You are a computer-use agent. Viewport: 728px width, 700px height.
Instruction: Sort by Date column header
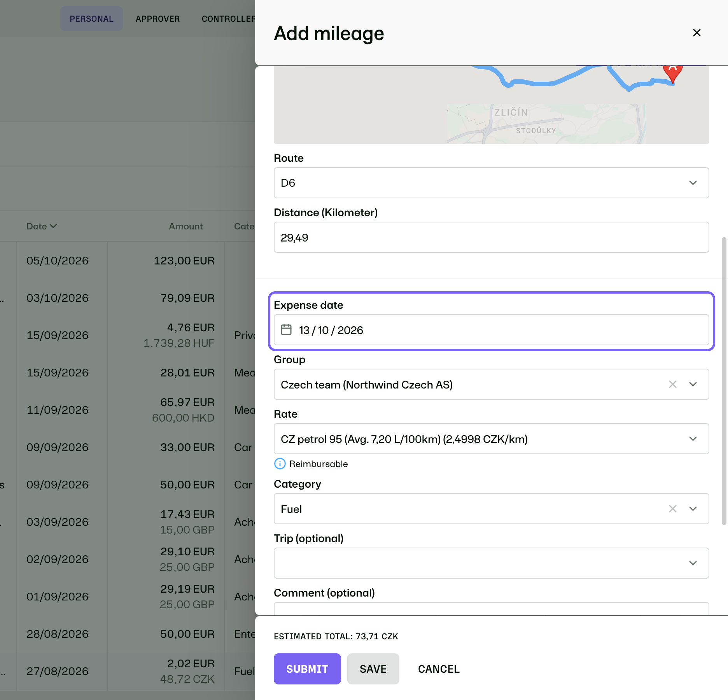(x=42, y=226)
